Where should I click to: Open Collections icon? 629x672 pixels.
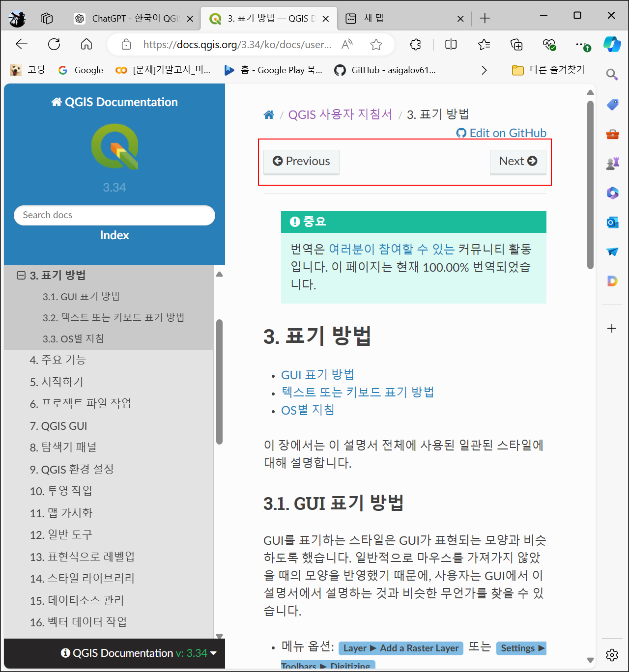point(516,45)
